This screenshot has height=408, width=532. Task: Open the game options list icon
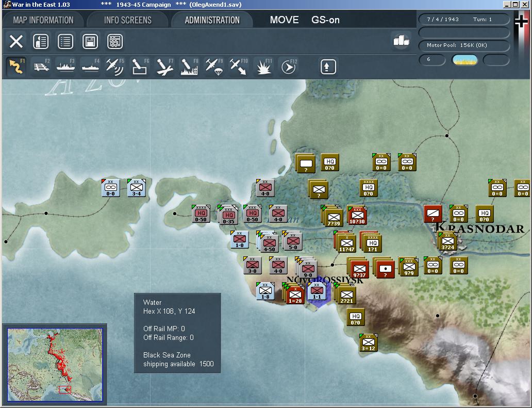[x=65, y=41]
